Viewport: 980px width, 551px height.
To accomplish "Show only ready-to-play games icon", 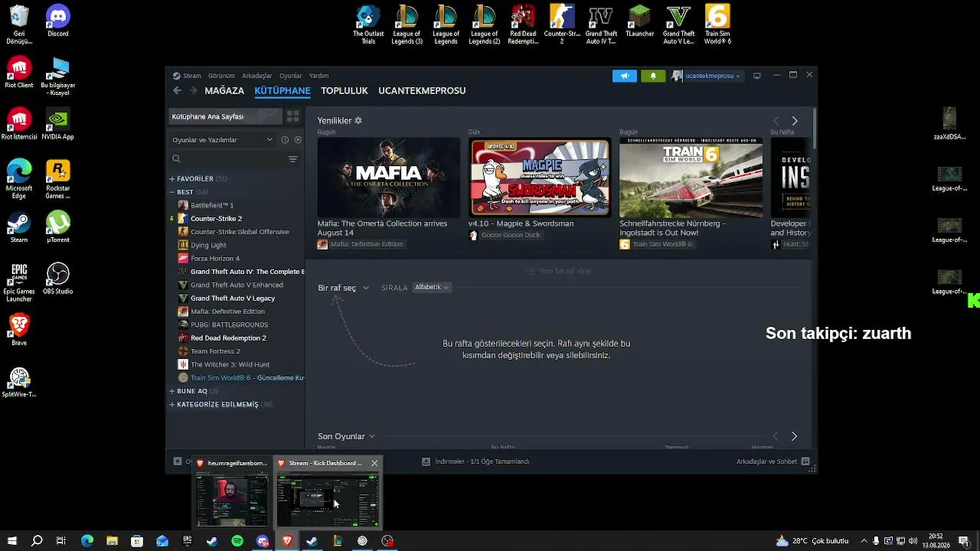I will tap(298, 140).
